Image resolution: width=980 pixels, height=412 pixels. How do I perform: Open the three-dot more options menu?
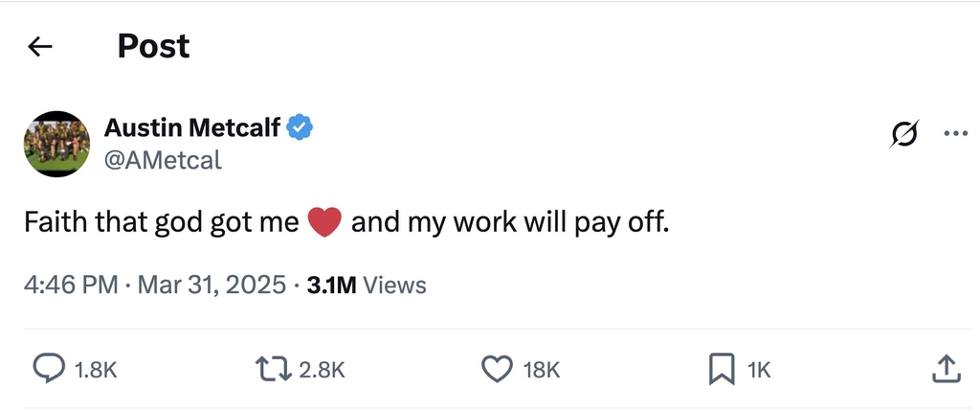coord(955,134)
